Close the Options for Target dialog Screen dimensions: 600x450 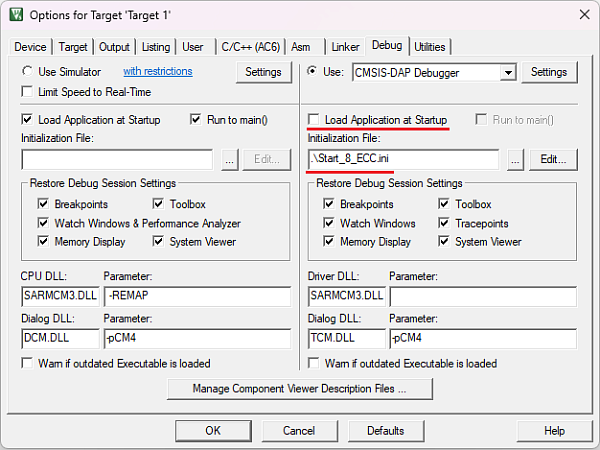[582, 15]
